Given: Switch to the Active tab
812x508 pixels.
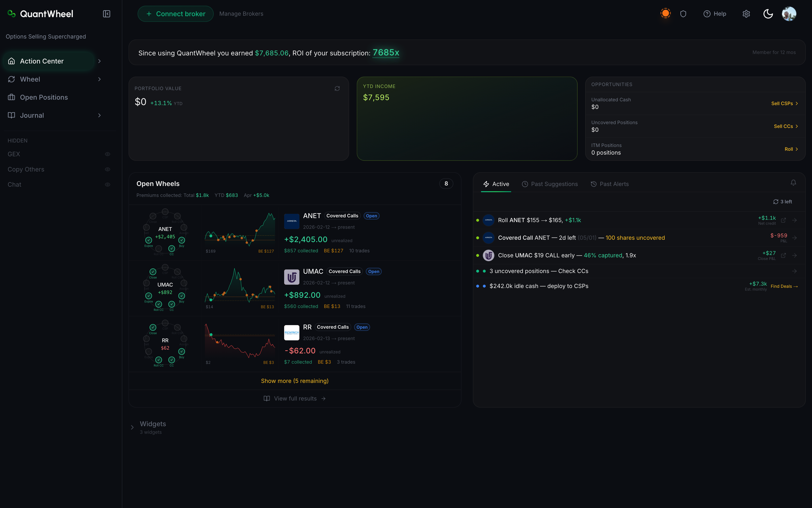Looking at the screenshot, I should point(496,184).
